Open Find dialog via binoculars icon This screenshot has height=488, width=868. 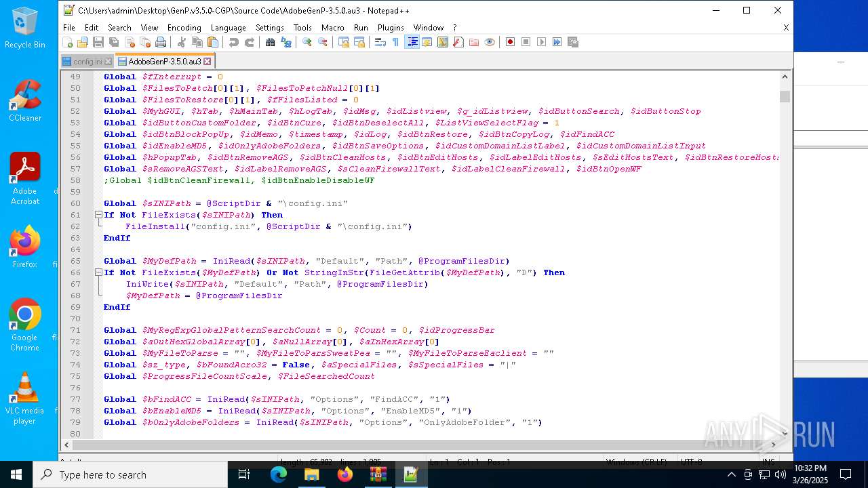[271, 42]
